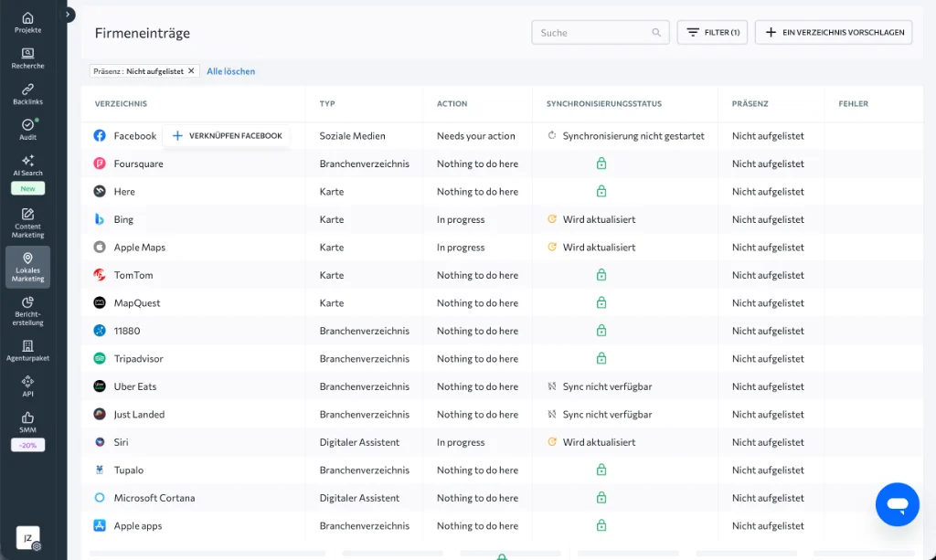Click 'Needs your action' in Facebook row
Viewport: 936px width, 560px height.
475,136
